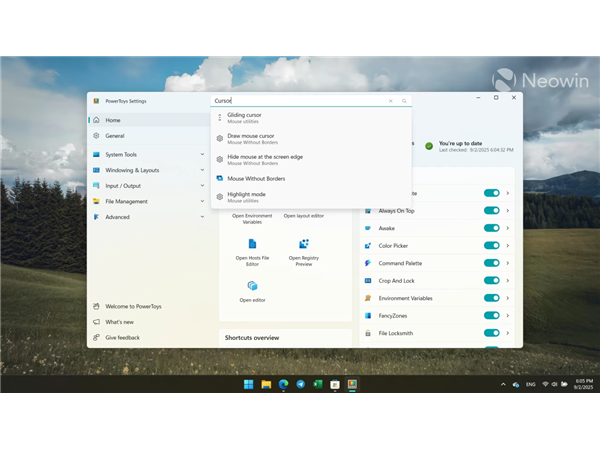Click the System Tools sidebar icon
The image size is (600, 450).
(96, 155)
